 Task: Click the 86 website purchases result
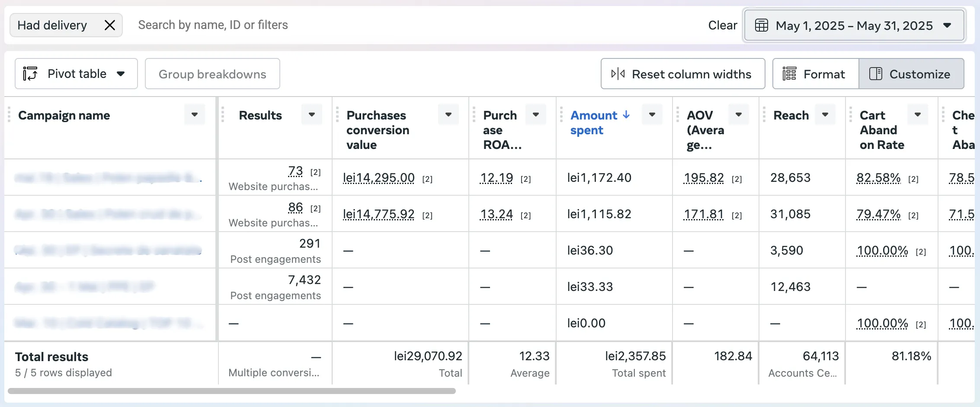[x=295, y=208]
